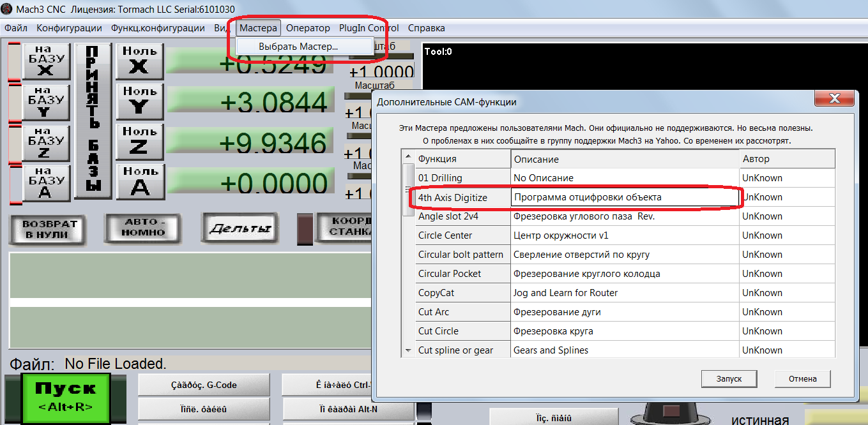The height and width of the screenshot is (425, 868).
Task: Click the Дельты button
Action: pyautogui.click(x=240, y=228)
